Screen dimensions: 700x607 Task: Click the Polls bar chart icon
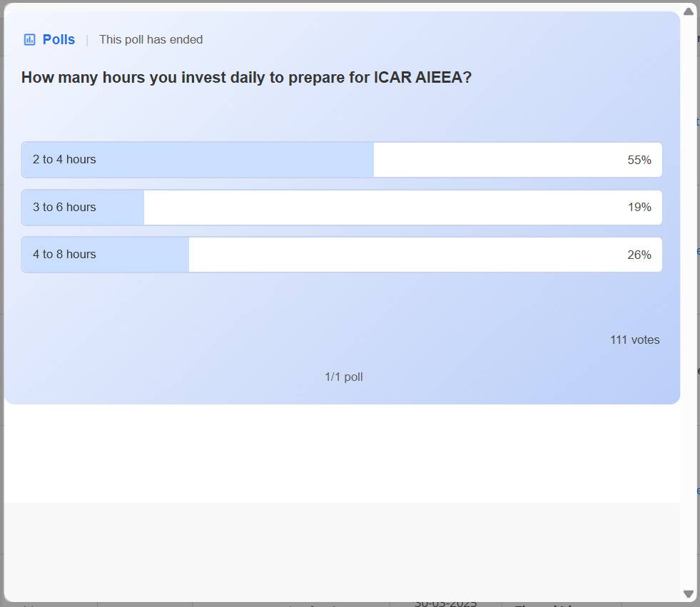click(29, 40)
